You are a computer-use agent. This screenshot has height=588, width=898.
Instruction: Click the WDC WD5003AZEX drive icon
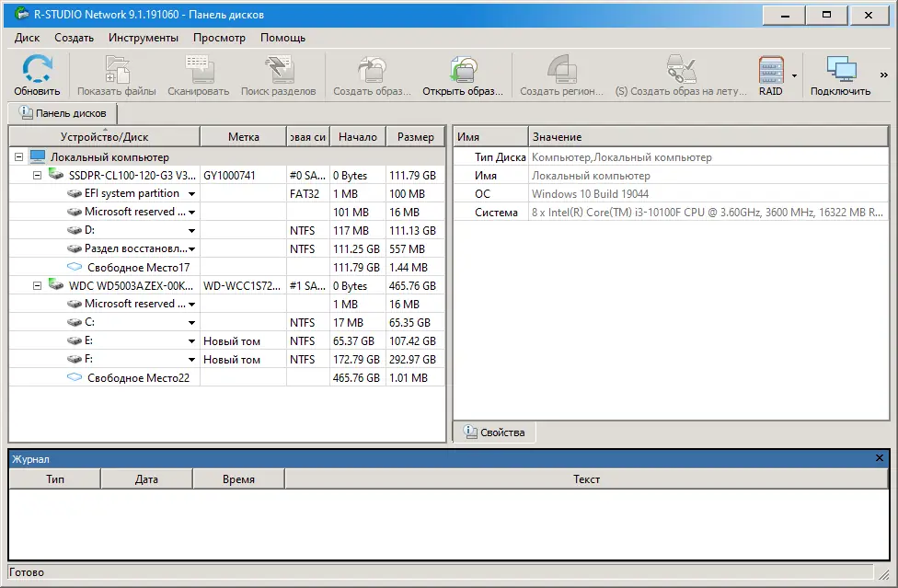point(55,284)
